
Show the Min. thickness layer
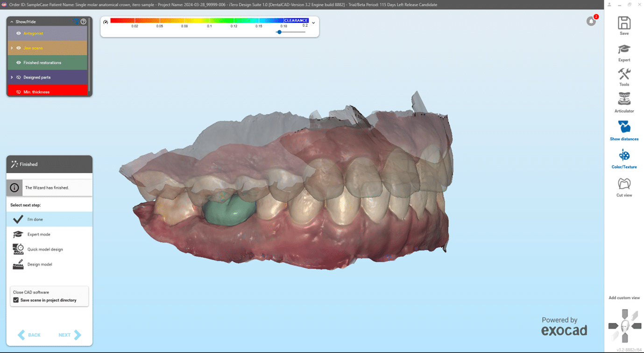click(19, 92)
